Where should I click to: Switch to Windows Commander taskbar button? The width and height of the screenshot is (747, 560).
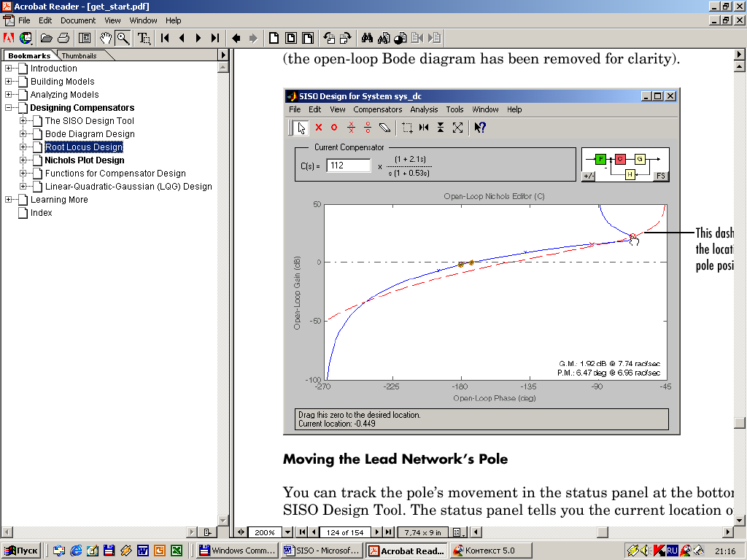[x=237, y=551]
